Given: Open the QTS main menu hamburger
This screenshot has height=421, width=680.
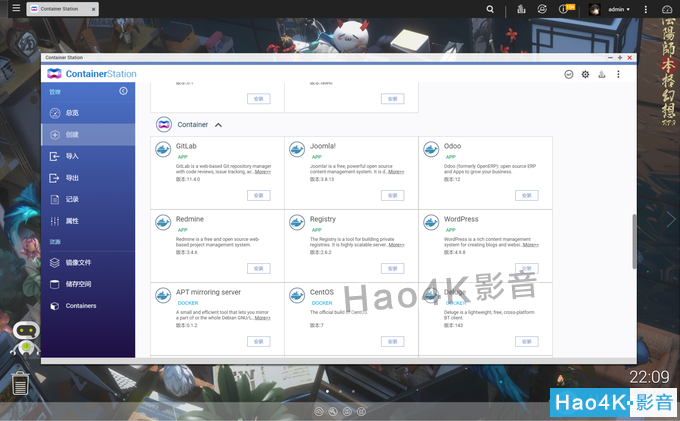Looking at the screenshot, I should click(x=16, y=8).
